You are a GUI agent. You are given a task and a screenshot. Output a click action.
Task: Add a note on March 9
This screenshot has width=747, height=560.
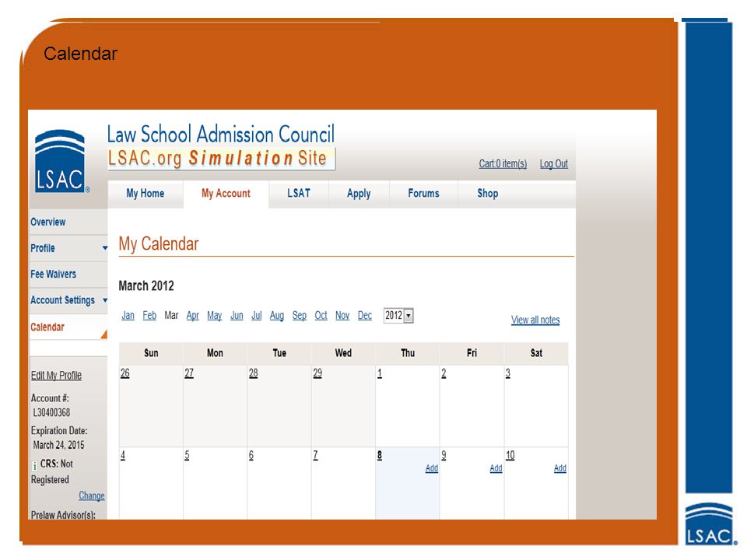(496, 468)
